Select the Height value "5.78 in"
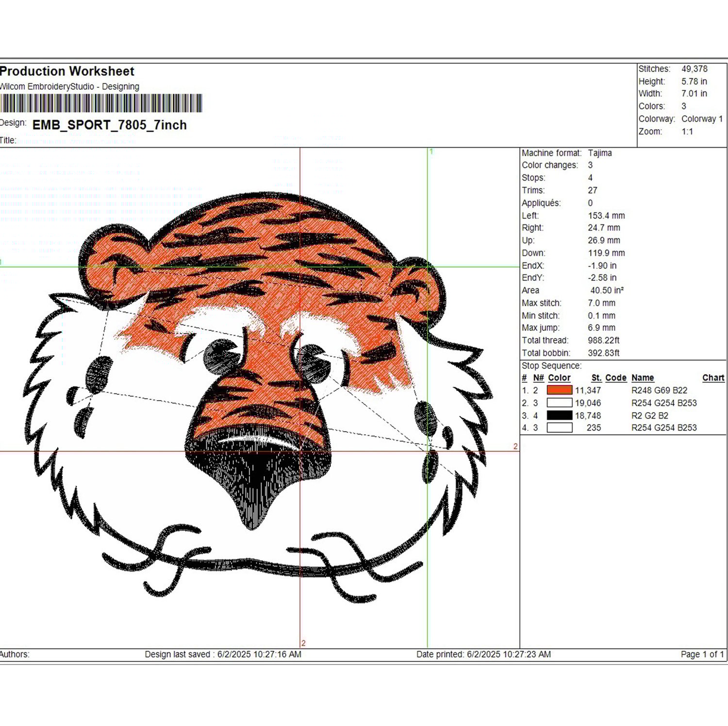The width and height of the screenshot is (728, 726). coord(694,82)
